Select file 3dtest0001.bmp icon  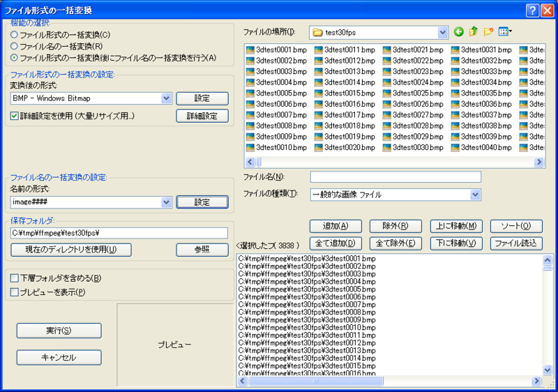250,50
